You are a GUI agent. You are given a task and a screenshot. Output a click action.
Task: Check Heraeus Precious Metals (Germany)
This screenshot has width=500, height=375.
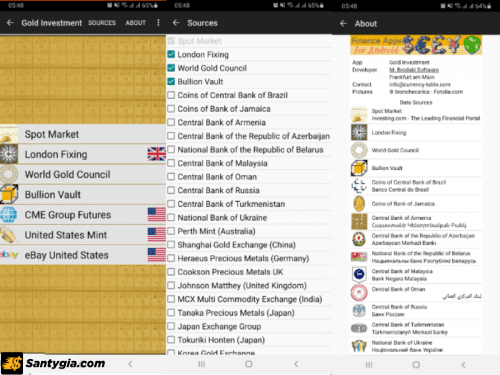click(171, 258)
